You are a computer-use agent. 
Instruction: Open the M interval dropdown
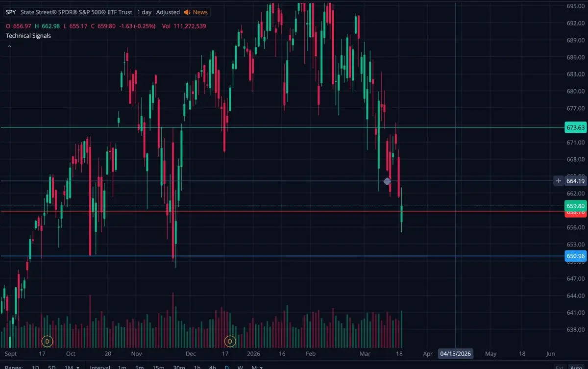coord(257,367)
